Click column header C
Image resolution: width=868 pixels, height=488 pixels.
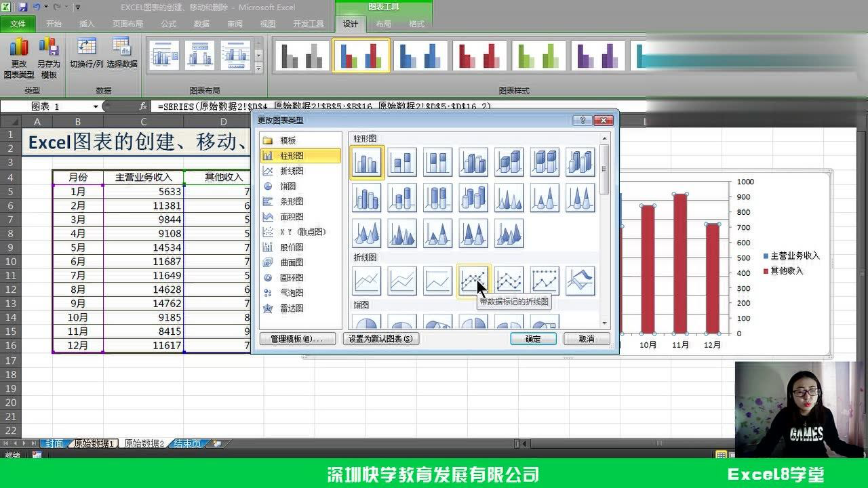[x=143, y=122]
